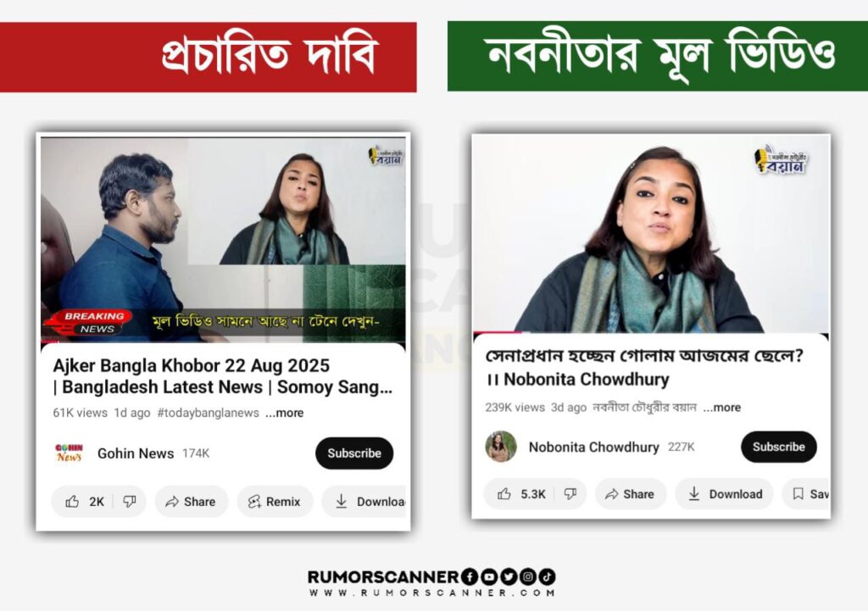
Task: Like the Nobonita Chowdhury video (5.3K)
Action: (521, 494)
